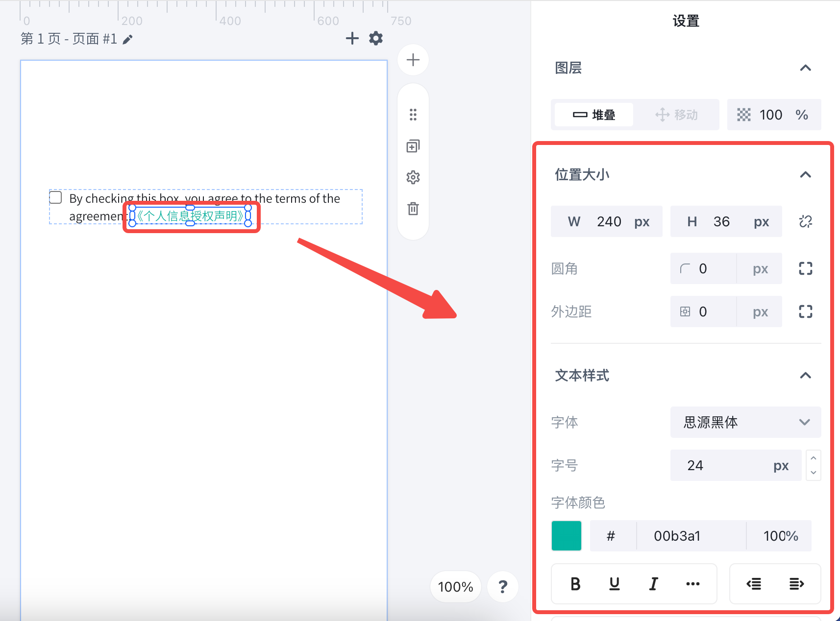This screenshot has width=840, height=621.
Task: Open the 字体 dropdown showing 思源黑体
Action: tap(746, 422)
